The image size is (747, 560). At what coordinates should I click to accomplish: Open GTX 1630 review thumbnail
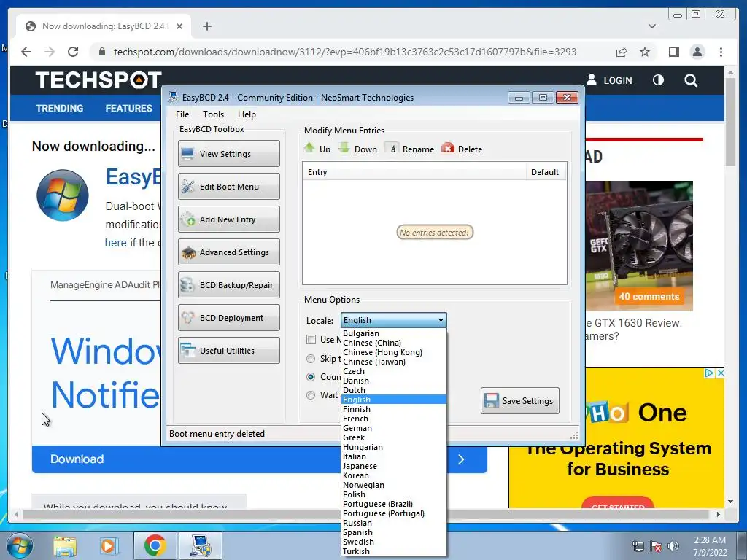(x=638, y=245)
